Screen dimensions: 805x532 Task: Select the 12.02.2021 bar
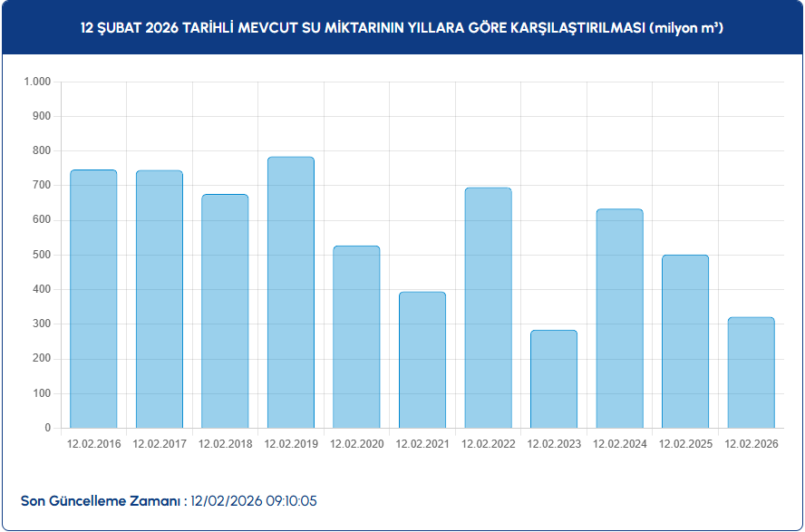point(422,360)
